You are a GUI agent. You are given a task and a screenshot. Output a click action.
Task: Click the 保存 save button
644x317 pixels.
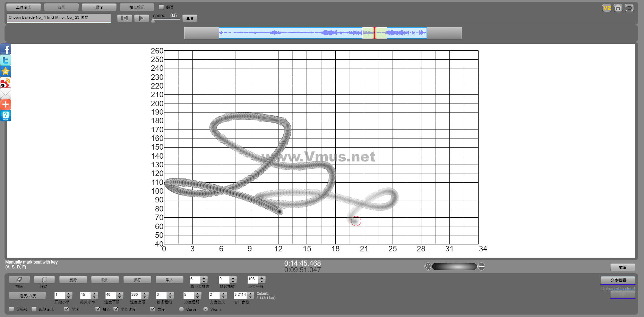[137, 280]
